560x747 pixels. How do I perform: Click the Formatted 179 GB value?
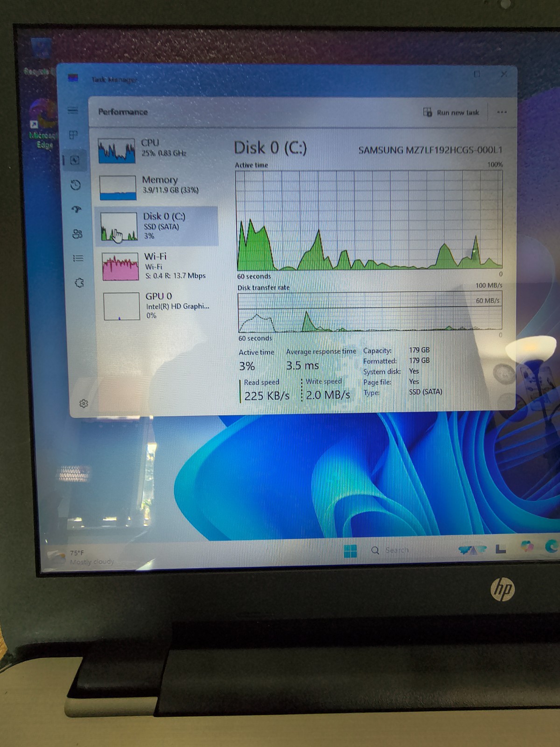[x=420, y=360]
